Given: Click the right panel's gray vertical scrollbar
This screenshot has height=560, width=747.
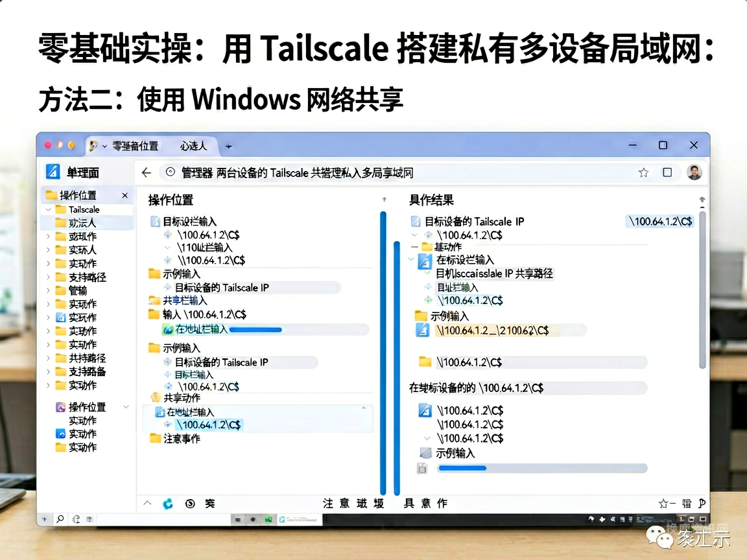Looking at the screenshot, I should (702, 290).
